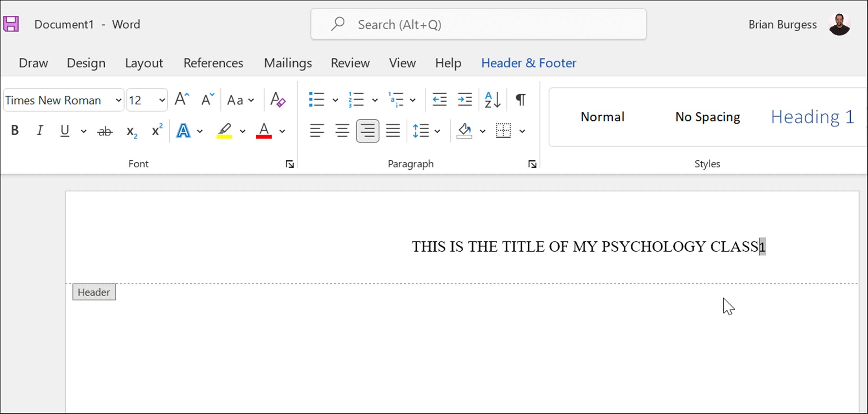Toggle center alignment off
This screenshot has width=868, height=414.
[367, 131]
